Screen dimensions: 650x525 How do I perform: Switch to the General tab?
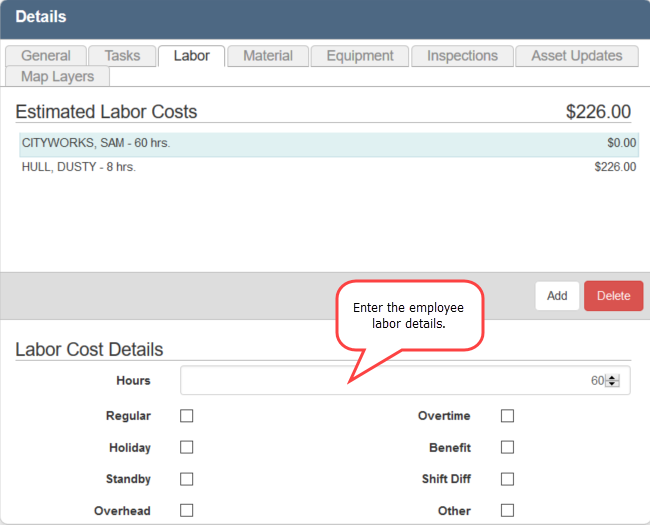point(46,56)
